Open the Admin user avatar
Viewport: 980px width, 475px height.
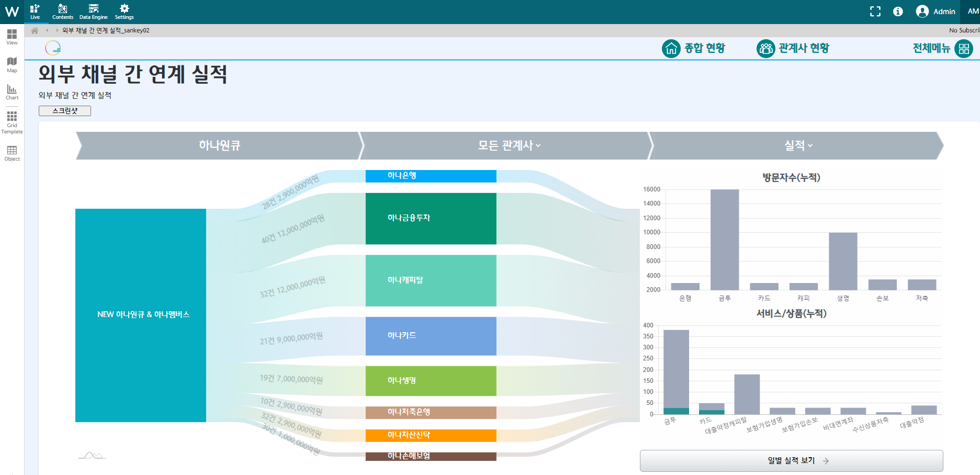[x=922, y=12]
